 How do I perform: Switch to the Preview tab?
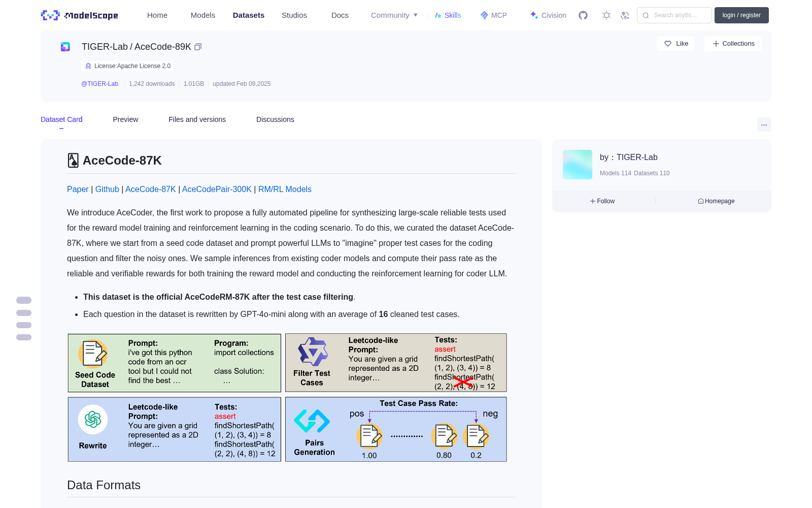coord(125,119)
